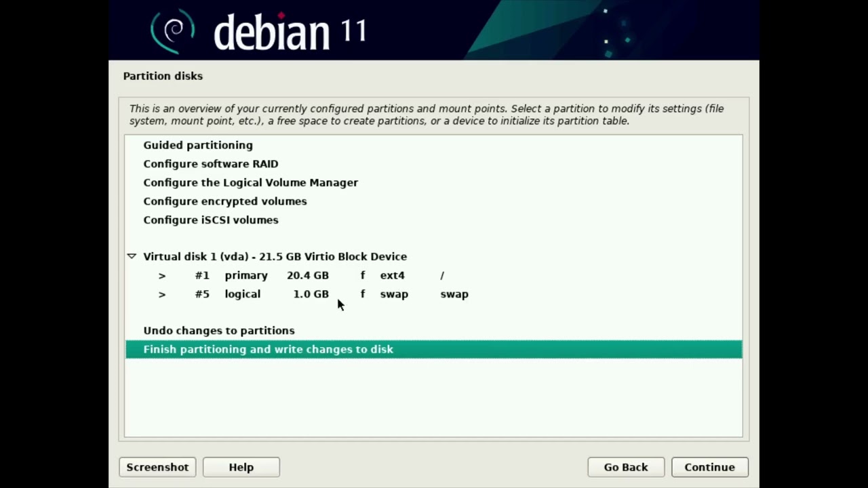Open Configure software RAID
Viewport: 868px width, 488px height.
pyautogui.click(x=434, y=164)
